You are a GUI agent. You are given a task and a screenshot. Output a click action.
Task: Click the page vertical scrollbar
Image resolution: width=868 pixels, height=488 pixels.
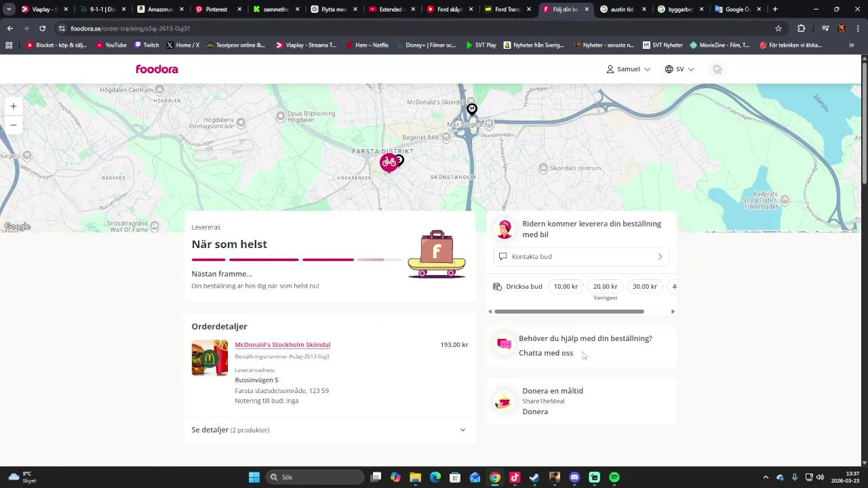click(x=864, y=122)
